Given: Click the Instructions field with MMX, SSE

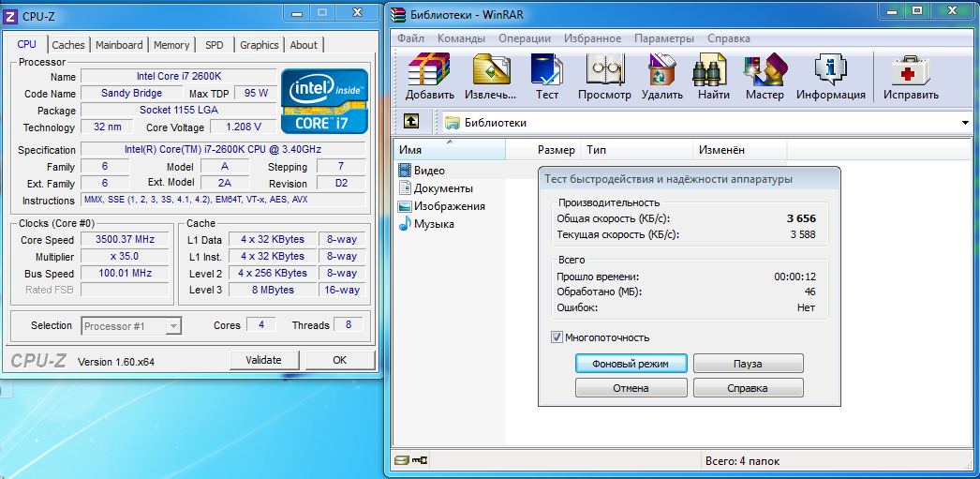Looking at the screenshot, I should tap(223, 200).
